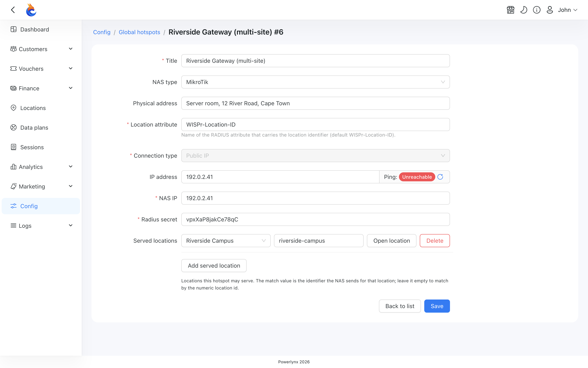The width and height of the screenshot is (588, 368).
Task: Expand the Analytics menu chevron
Action: 71,167
